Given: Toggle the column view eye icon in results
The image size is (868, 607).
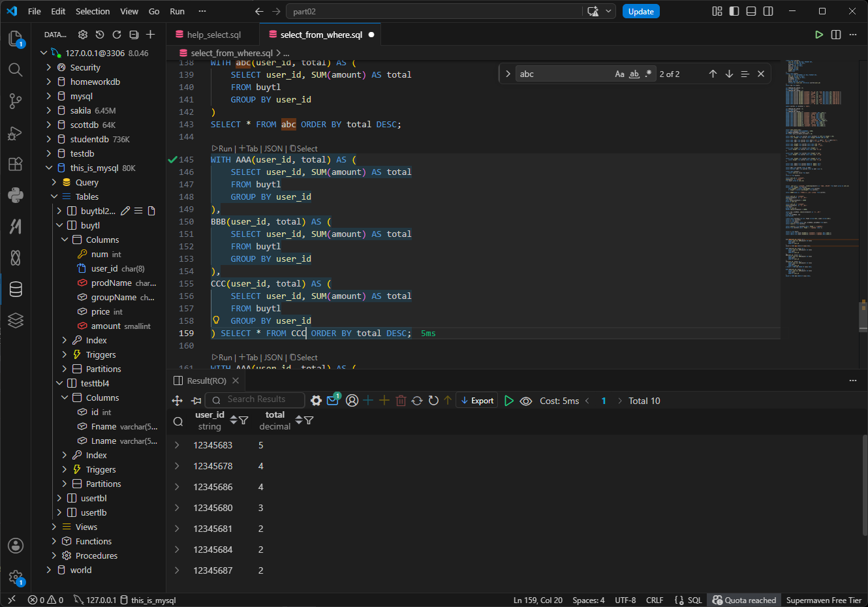Looking at the screenshot, I should coord(526,401).
